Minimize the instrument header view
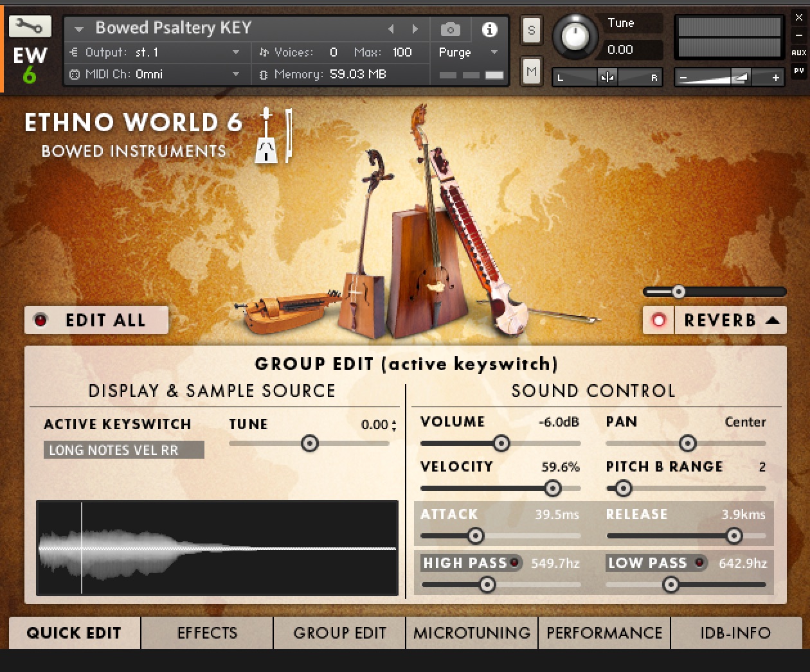 coord(799,35)
